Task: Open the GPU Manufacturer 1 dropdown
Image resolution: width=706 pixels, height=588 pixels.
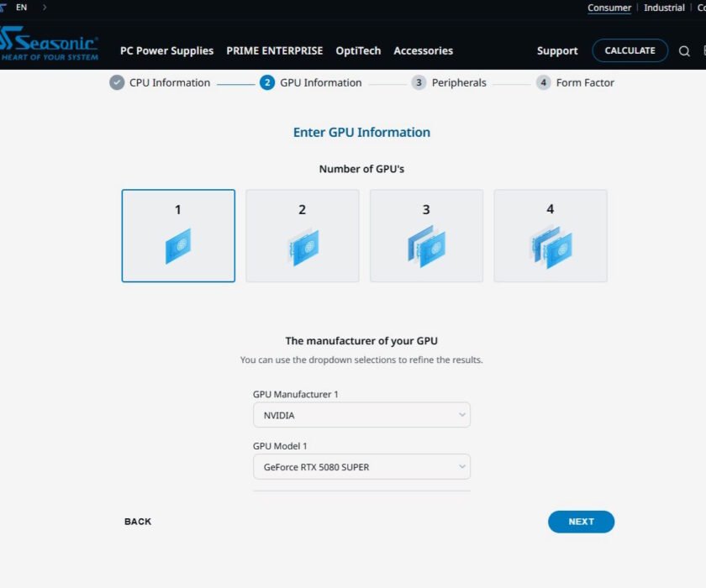Action: pyautogui.click(x=361, y=415)
